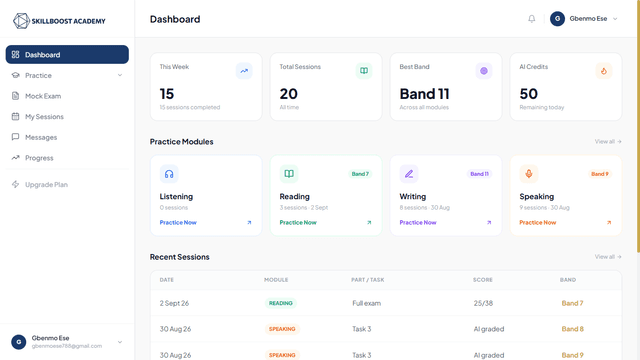The height and width of the screenshot is (360, 640).
Task: Click Practice Now on Writing card
Action: tap(418, 222)
